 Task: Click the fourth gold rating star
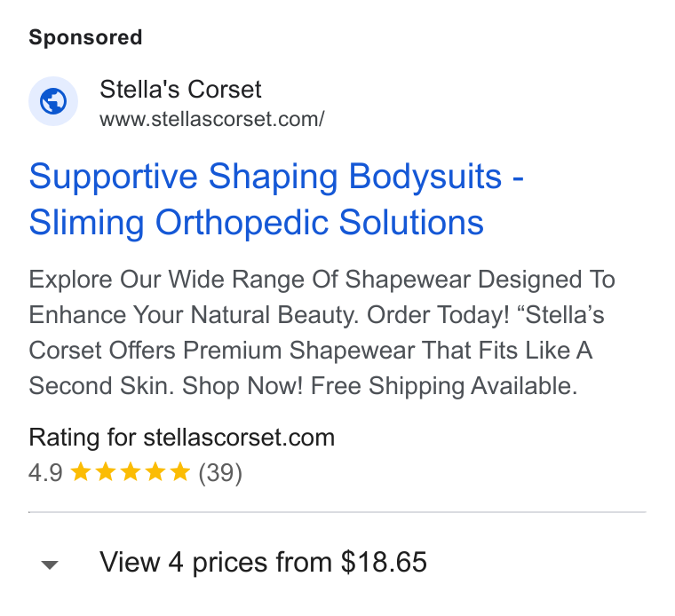155,471
